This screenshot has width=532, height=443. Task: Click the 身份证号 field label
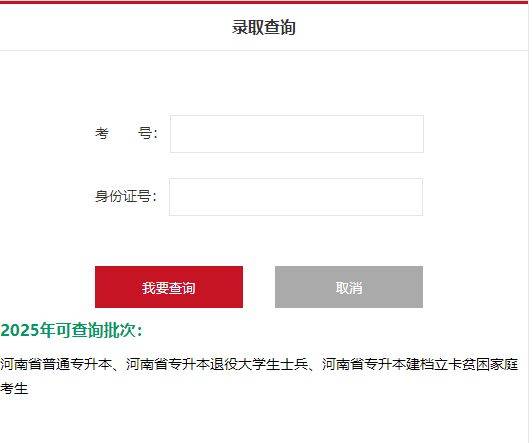point(126,196)
